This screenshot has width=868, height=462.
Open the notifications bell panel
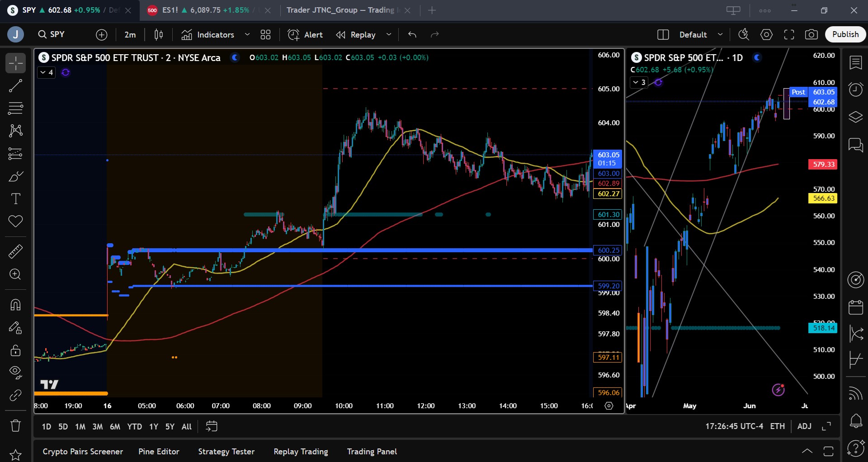tap(856, 421)
